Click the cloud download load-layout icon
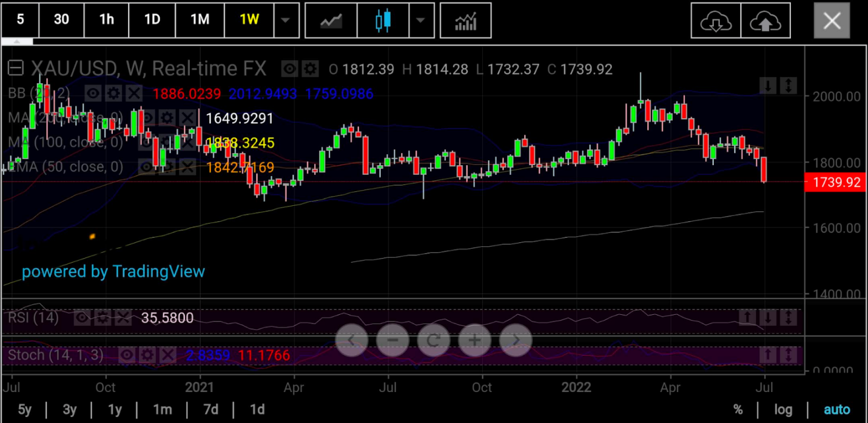 716,21
